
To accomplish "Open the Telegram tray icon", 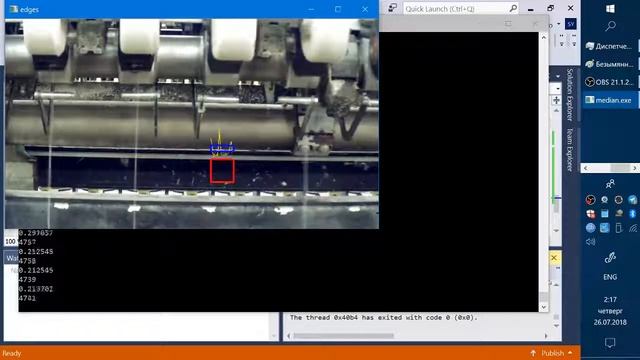I will (632, 200).
